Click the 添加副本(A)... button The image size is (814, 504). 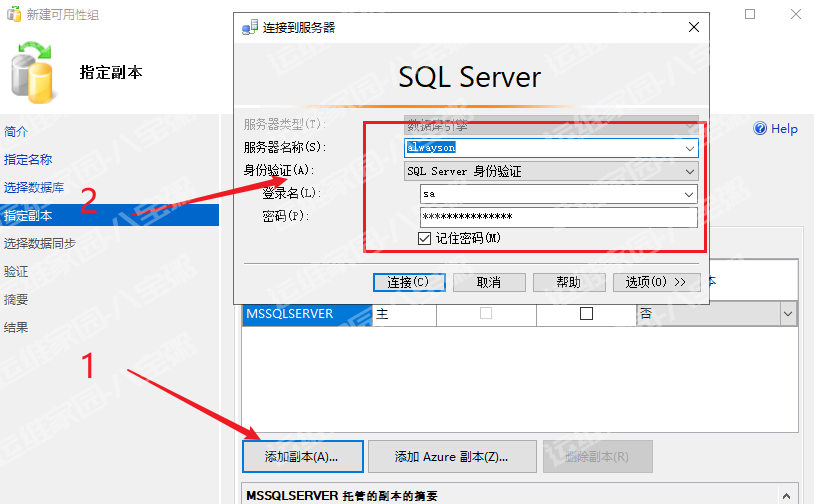pyautogui.click(x=301, y=456)
